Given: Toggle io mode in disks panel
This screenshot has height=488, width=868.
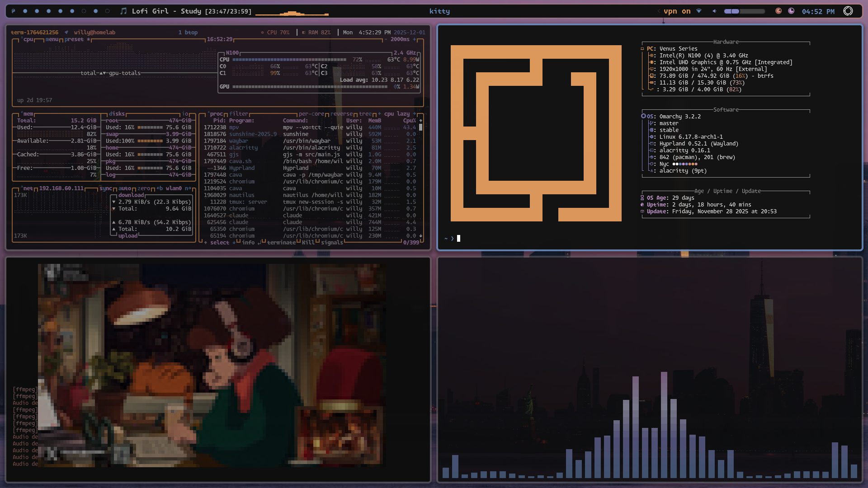Looking at the screenshot, I should 185,114.
